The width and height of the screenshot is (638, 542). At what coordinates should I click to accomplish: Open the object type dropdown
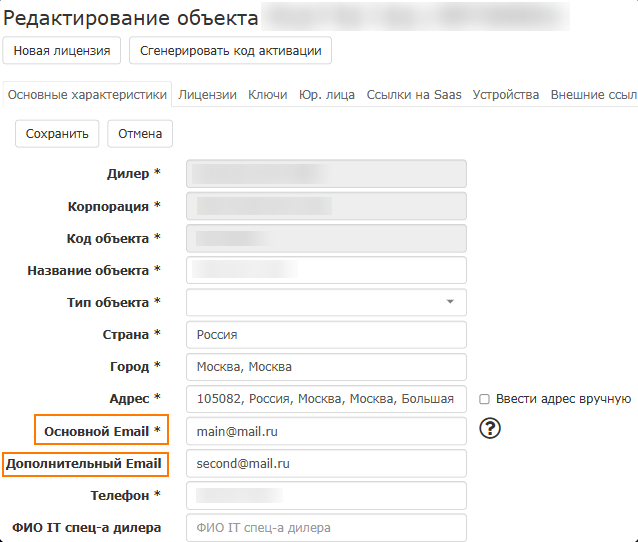coord(327,302)
